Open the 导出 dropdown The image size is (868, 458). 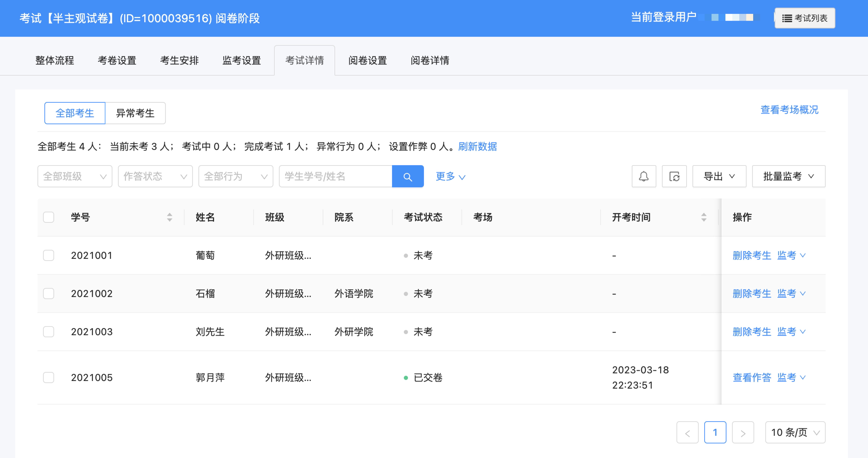719,176
